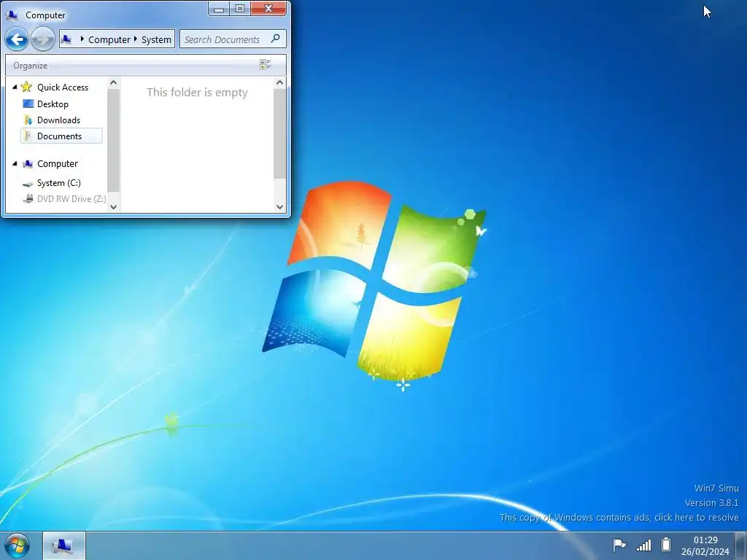The height and width of the screenshot is (560, 747).
Task: Click the Computer icon in the tree
Action: pyautogui.click(x=28, y=164)
